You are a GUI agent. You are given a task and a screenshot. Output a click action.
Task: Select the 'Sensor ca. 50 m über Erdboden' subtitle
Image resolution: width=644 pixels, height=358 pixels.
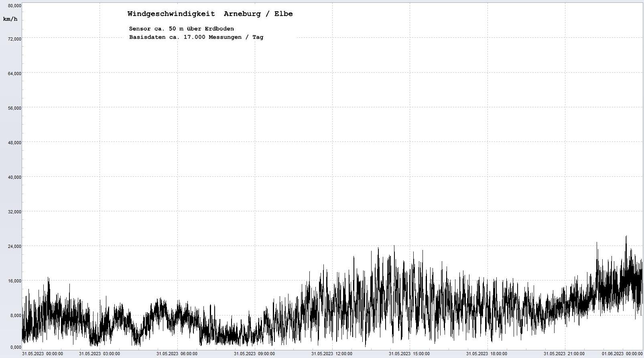(181, 29)
